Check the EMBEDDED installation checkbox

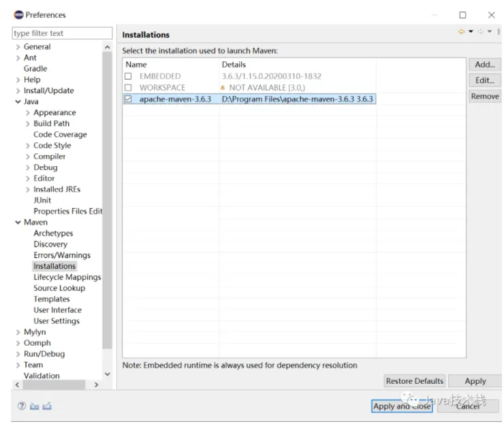pos(128,76)
